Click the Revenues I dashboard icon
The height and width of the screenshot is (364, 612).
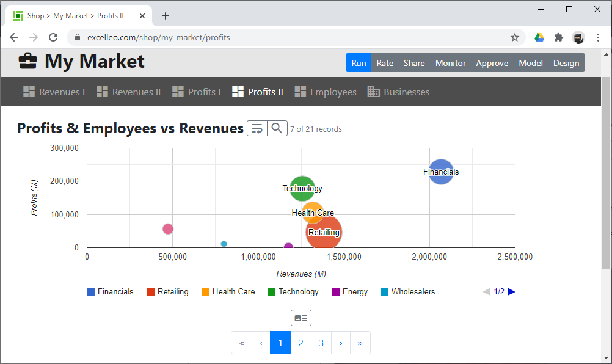click(x=29, y=92)
